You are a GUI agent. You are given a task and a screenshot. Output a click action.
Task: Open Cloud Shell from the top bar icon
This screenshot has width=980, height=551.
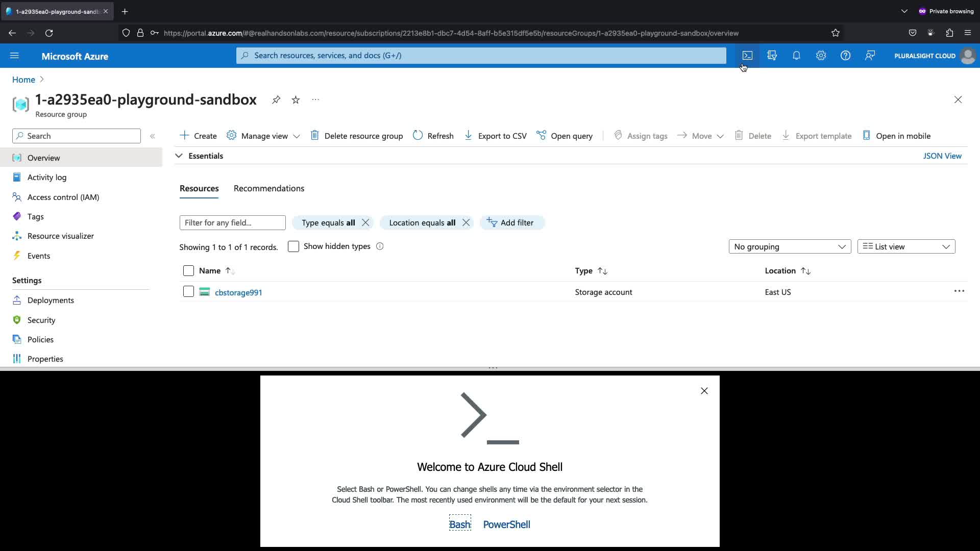click(747, 56)
